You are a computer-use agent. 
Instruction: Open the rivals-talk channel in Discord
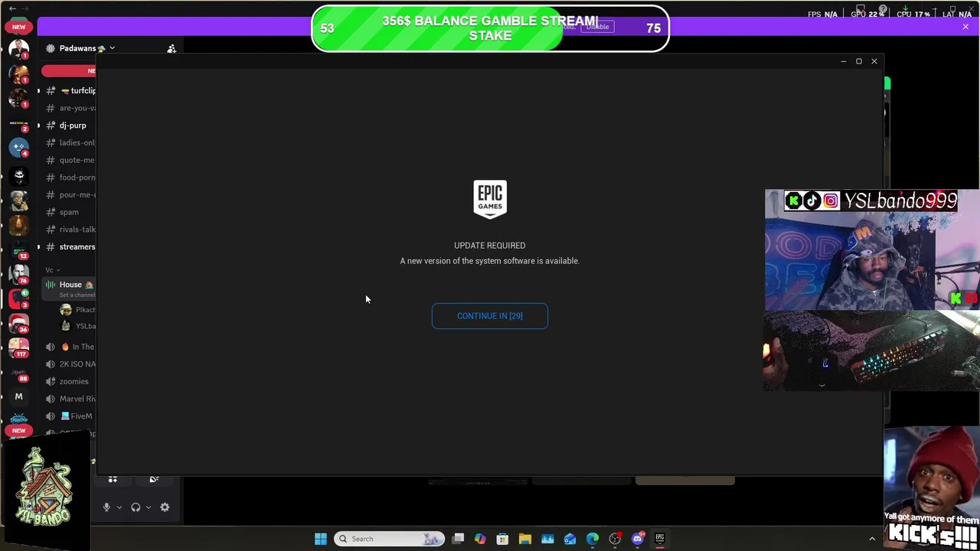[70, 230]
